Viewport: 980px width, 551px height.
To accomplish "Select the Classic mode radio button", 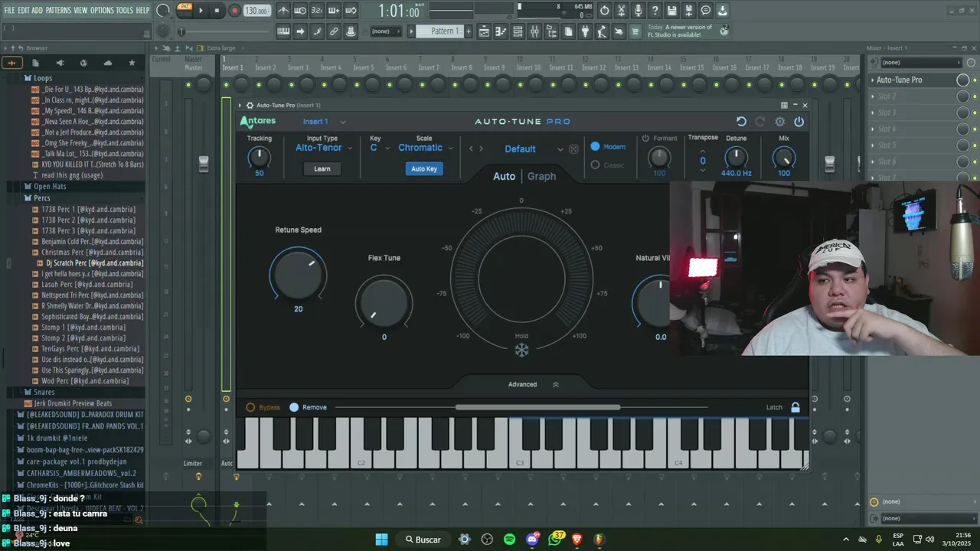I will click(595, 165).
